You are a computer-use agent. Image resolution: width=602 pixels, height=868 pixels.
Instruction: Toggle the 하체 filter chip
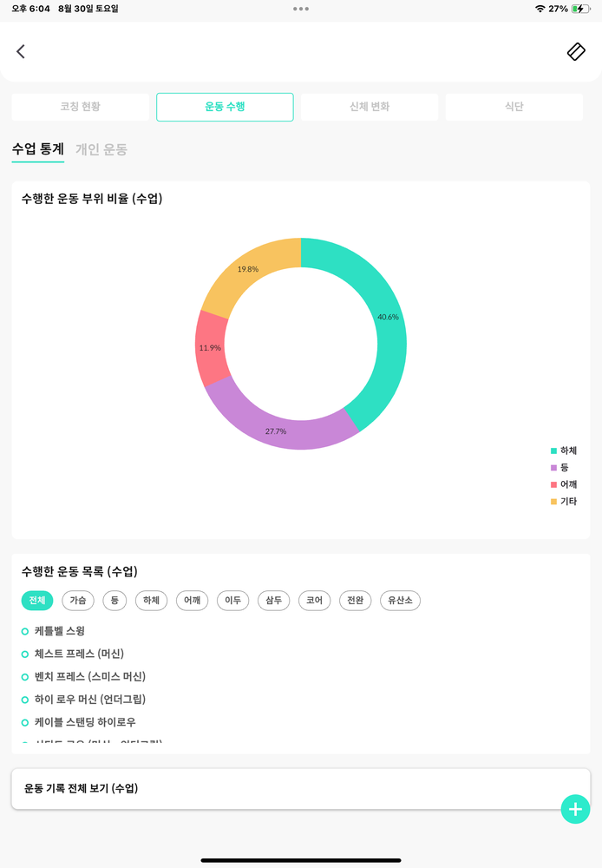151,601
